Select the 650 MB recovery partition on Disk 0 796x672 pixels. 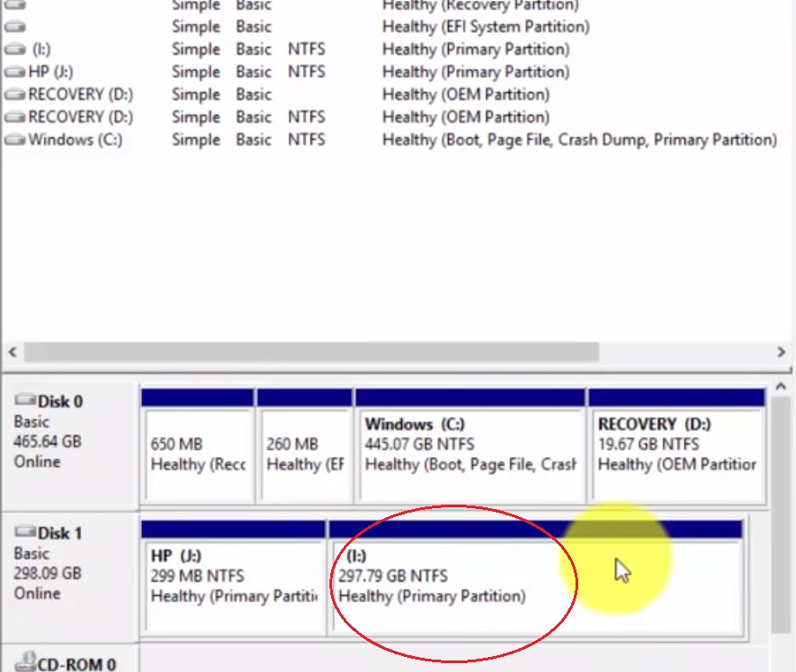point(197,446)
